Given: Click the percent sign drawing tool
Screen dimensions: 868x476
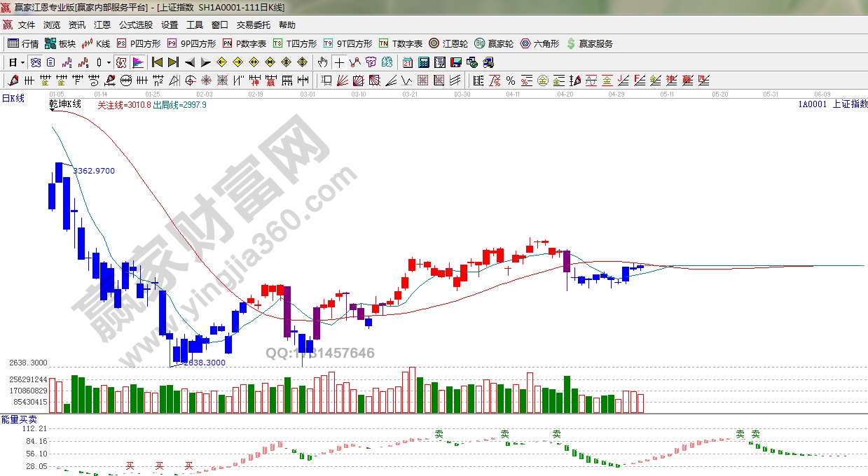Looking at the screenshot, I should [x=510, y=80].
